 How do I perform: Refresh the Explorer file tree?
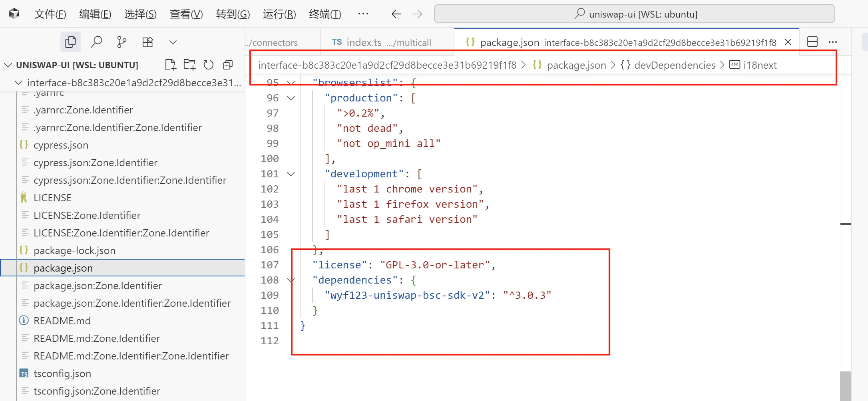[208, 65]
